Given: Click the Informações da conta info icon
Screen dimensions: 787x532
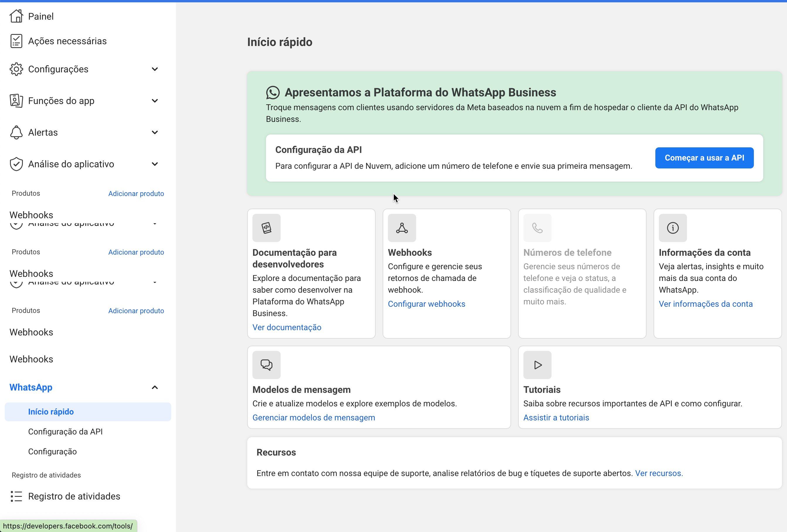Looking at the screenshot, I should tap(673, 228).
